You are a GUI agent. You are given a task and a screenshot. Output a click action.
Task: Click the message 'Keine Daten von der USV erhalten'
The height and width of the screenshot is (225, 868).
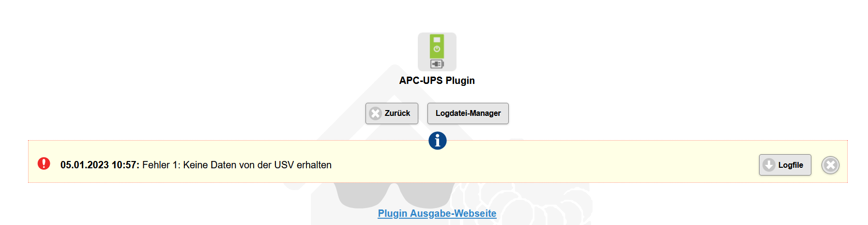coord(257,165)
